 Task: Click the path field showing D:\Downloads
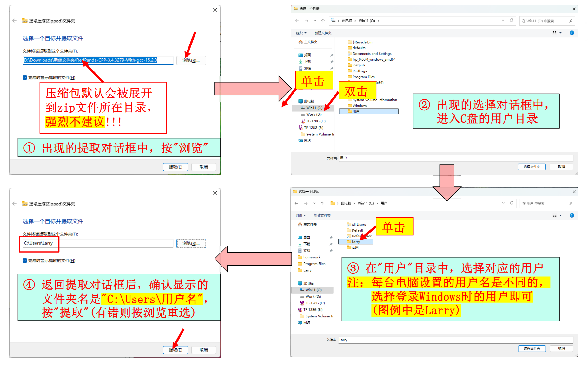98,60
